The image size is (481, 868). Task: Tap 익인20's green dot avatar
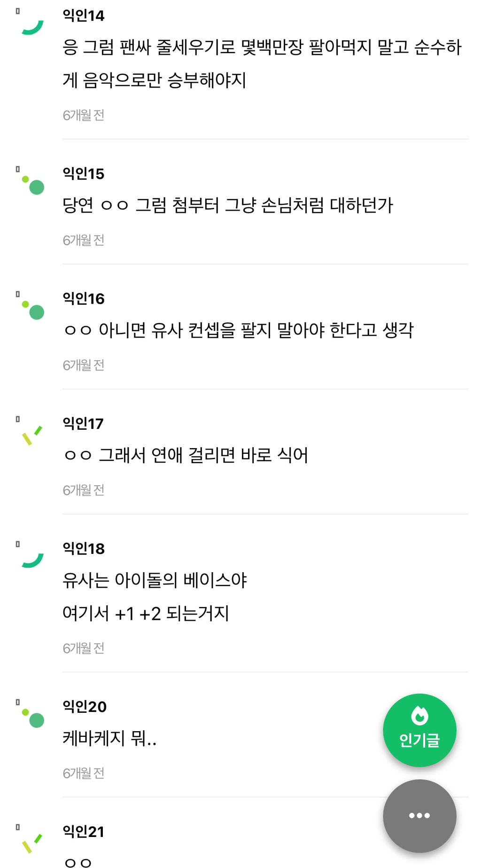click(33, 718)
